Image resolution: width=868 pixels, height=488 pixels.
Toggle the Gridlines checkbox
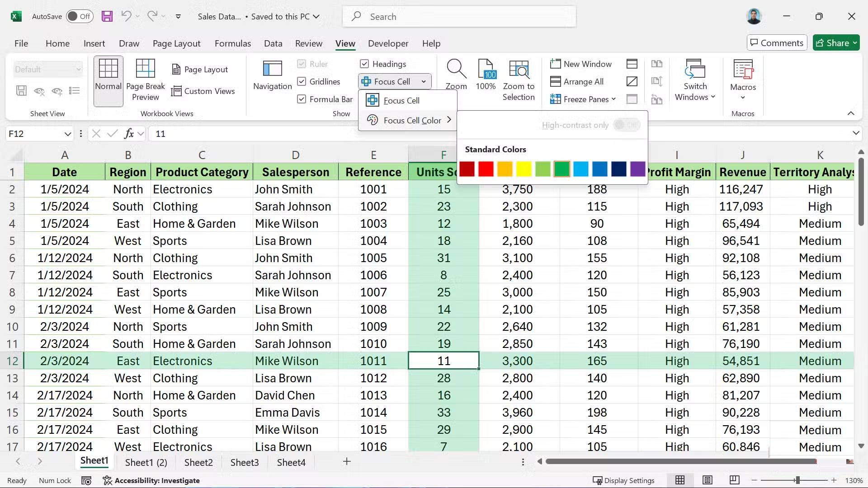[x=302, y=81]
